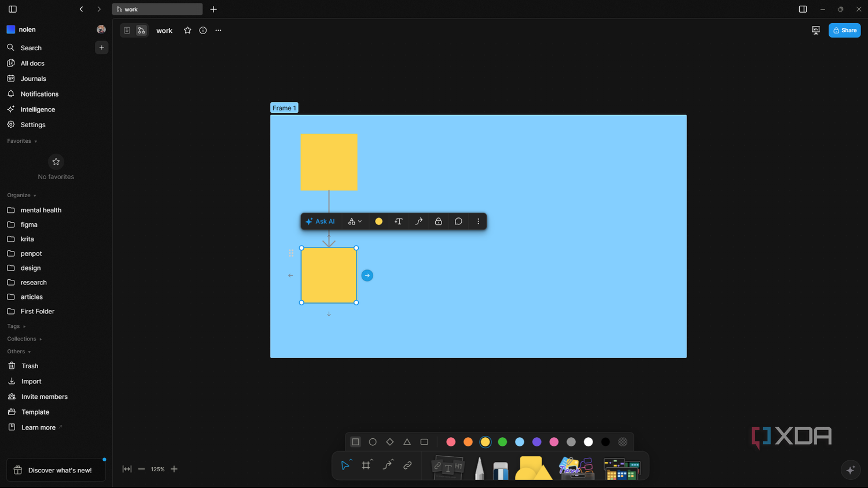This screenshot has width=868, height=488.
Task: Open the yellow Shapes tool
Action: tap(532, 468)
